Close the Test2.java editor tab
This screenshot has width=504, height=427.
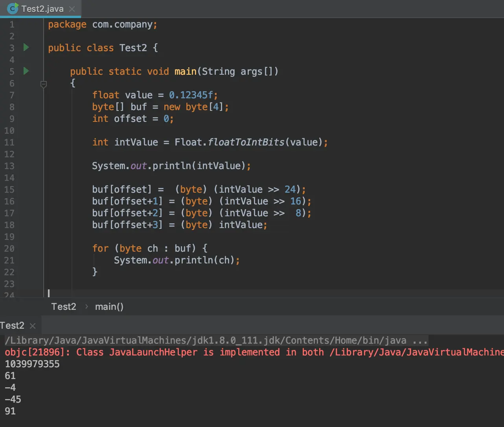72,9
